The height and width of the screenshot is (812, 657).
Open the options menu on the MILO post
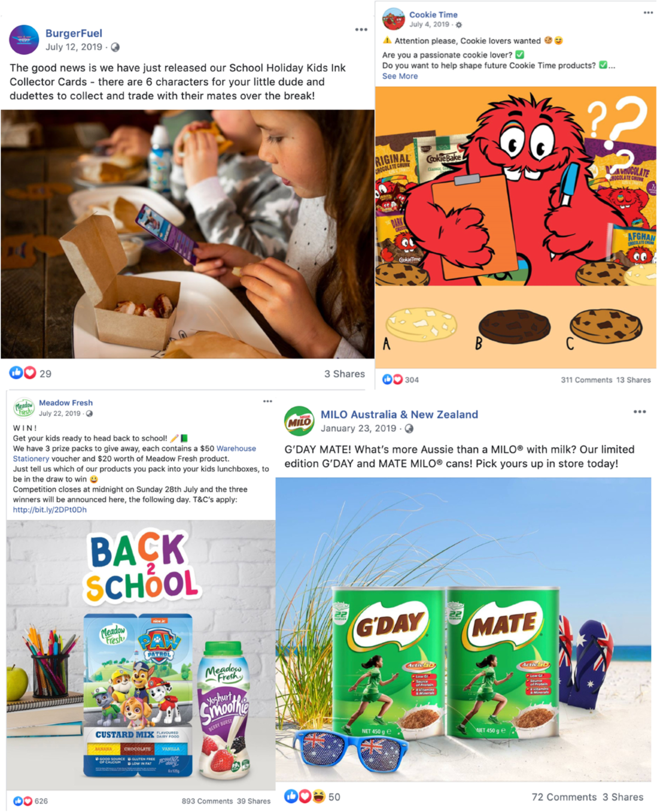coord(639,411)
